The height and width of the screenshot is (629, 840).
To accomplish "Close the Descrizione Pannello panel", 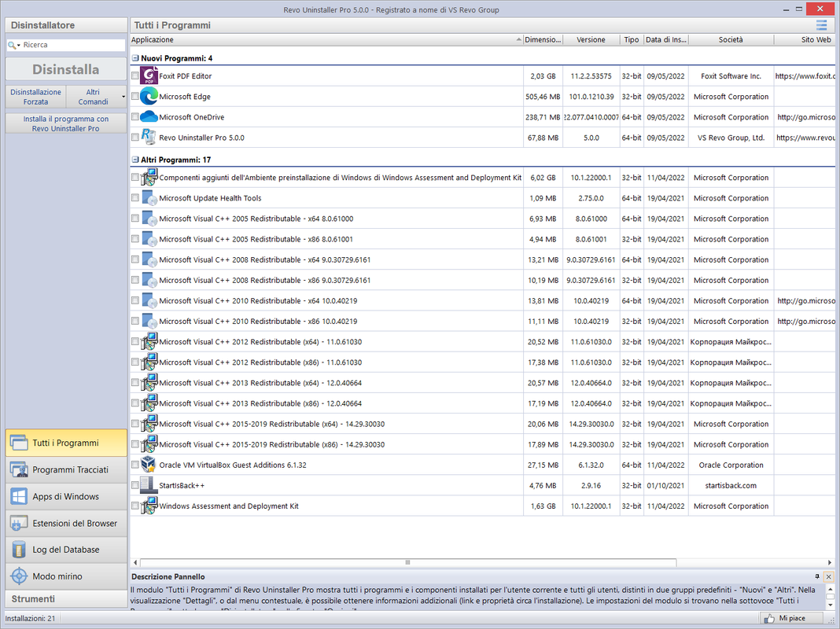I will [x=828, y=576].
